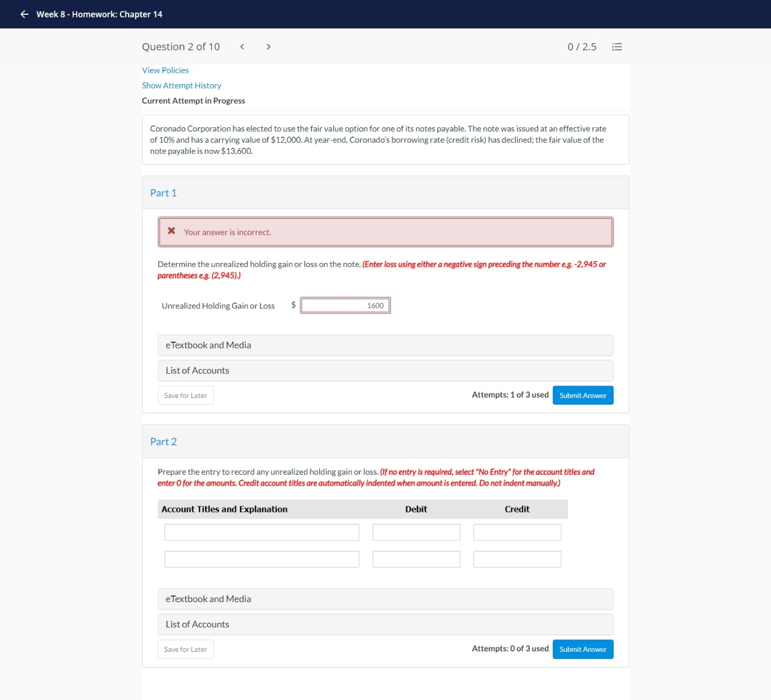Go to the next question chevron
Image resolution: width=771 pixels, height=700 pixels.
[x=268, y=46]
